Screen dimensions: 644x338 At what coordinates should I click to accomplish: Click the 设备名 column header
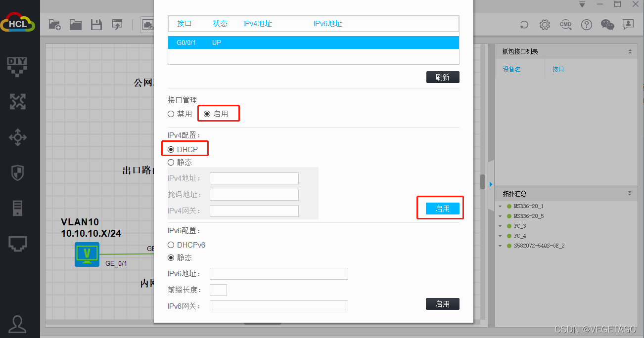click(x=512, y=69)
